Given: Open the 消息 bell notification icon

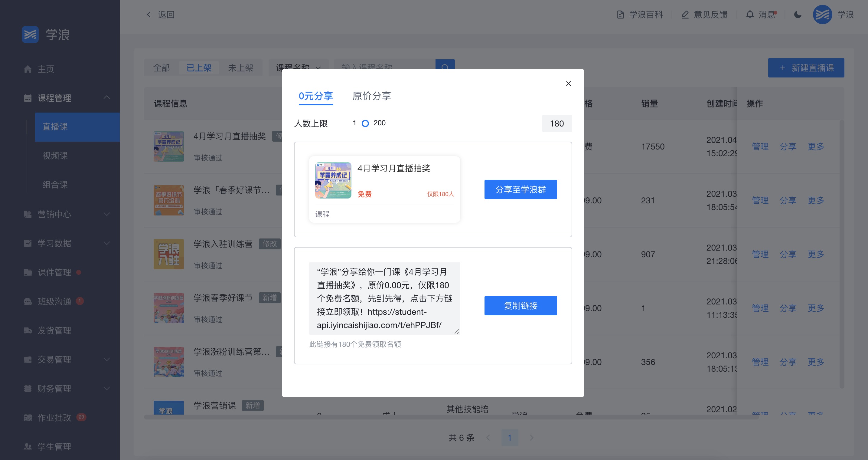Looking at the screenshot, I should coord(750,15).
